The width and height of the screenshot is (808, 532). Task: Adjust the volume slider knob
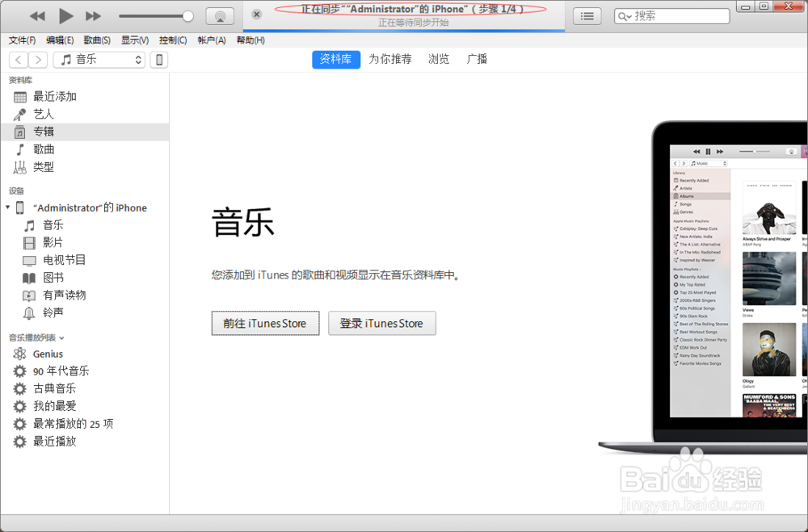(188, 16)
